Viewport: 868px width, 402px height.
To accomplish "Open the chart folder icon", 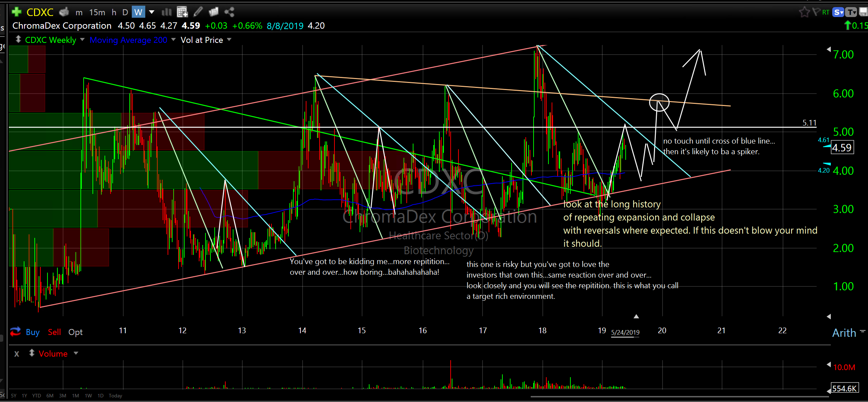I will [x=214, y=12].
